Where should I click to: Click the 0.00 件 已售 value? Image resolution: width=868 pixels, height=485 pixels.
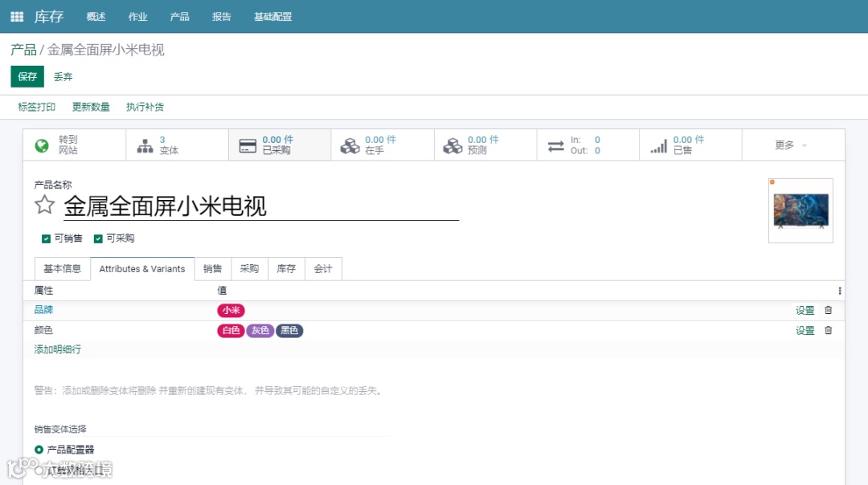pyautogui.click(x=689, y=140)
